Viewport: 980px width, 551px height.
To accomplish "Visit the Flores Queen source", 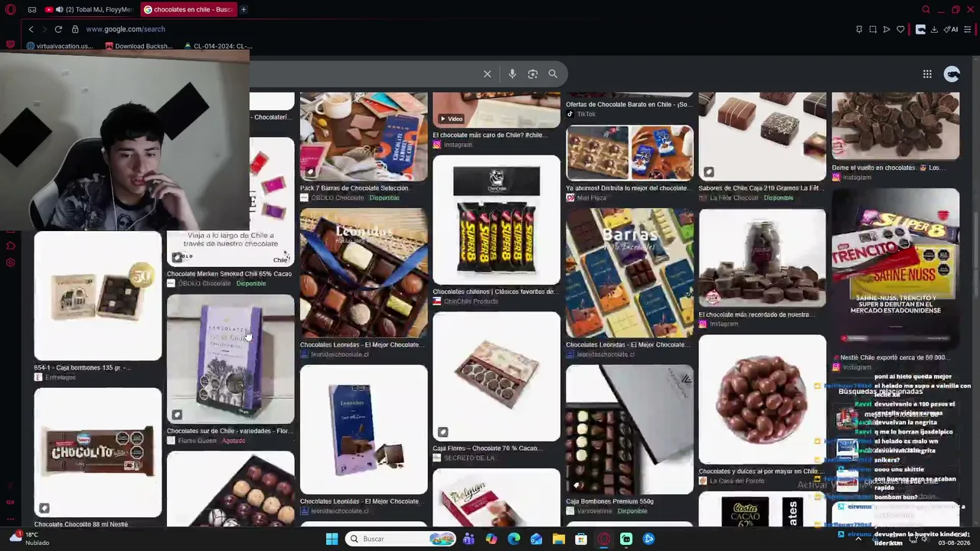I will [197, 441].
